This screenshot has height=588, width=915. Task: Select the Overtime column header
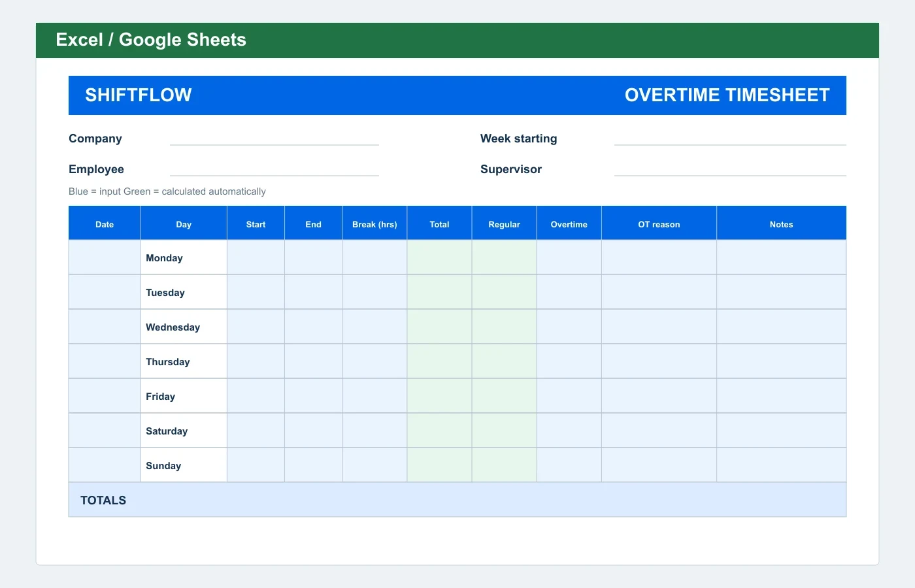coord(569,223)
